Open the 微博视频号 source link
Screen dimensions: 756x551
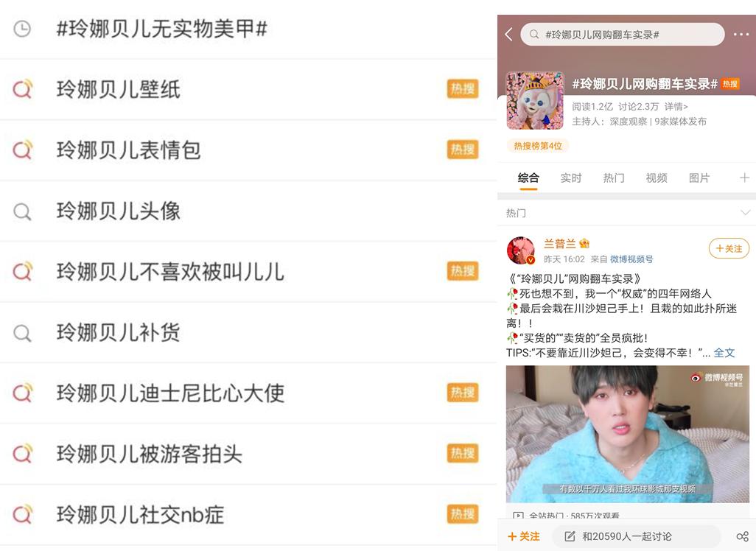pyautogui.click(x=631, y=259)
